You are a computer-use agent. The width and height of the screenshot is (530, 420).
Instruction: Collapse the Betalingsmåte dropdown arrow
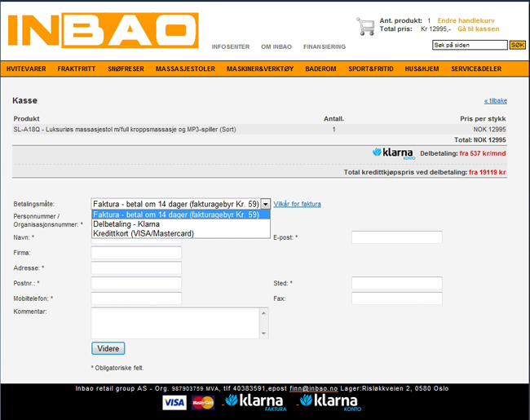pyautogui.click(x=265, y=203)
